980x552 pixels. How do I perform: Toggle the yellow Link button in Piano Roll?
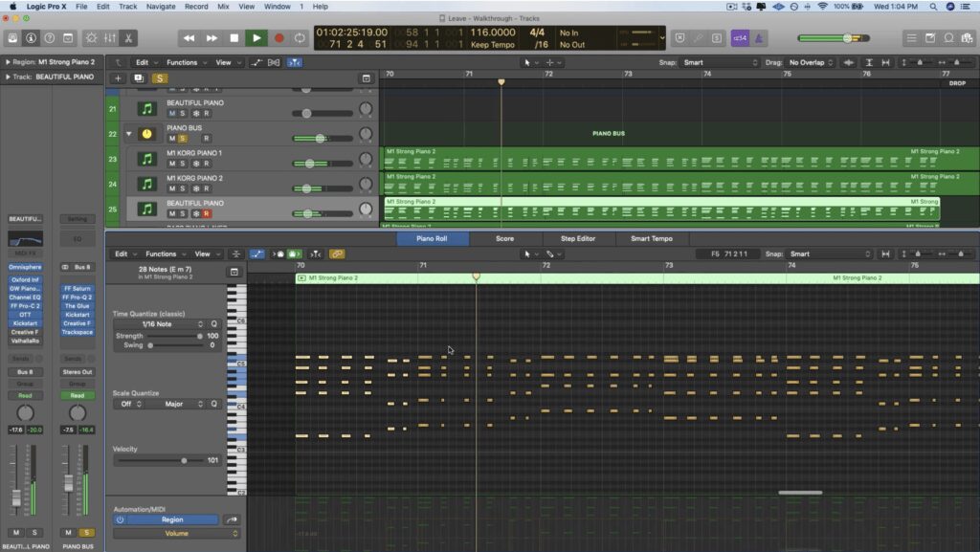[337, 254]
